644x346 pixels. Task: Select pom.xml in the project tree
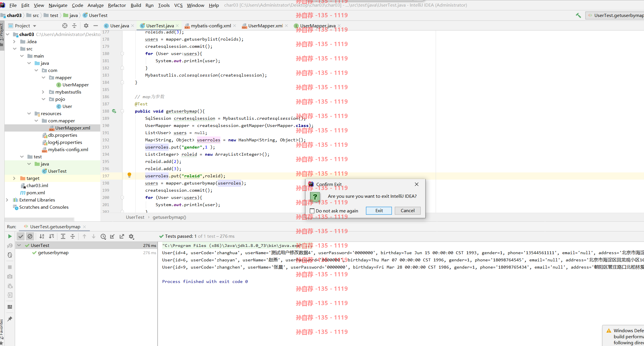[36, 193]
